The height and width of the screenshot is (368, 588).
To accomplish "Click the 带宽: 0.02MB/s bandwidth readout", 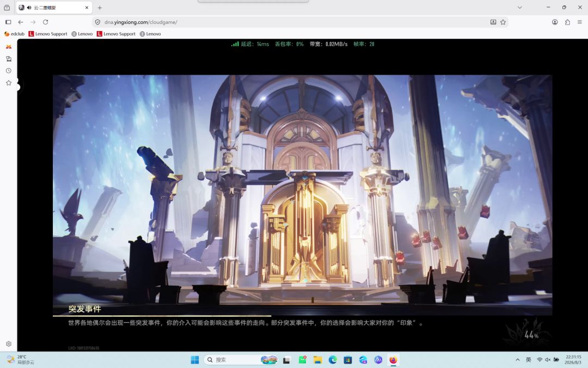I will (x=328, y=44).
